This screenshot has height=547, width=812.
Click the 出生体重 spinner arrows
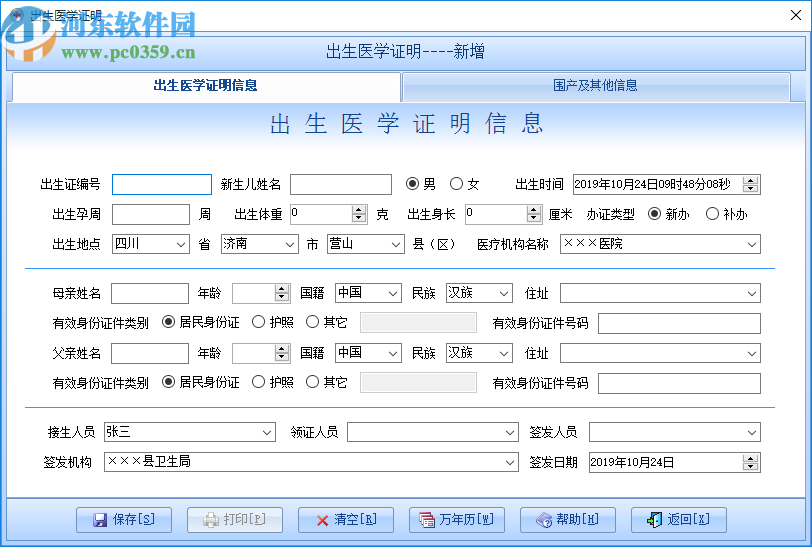point(359,214)
